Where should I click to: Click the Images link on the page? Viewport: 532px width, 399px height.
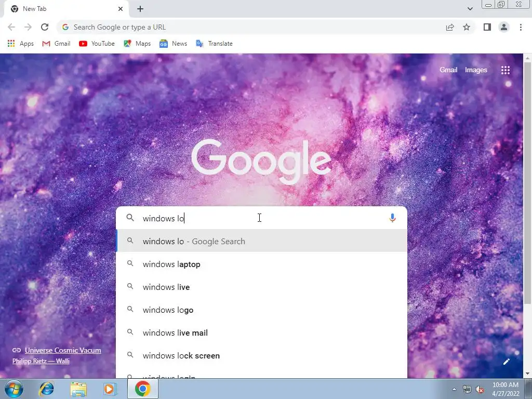tap(476, 70)
